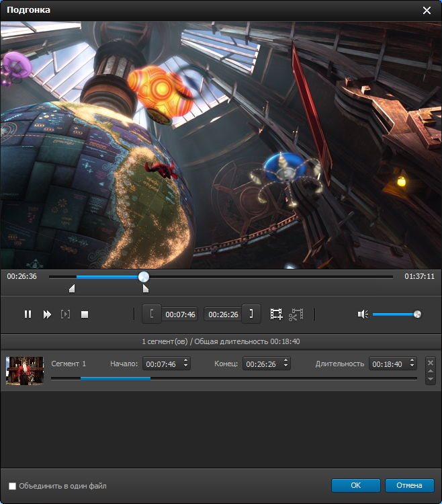This screenshot has width=442, height=504.
Task: Click the split segment scissors icon
Action: (x=296, y=314)
